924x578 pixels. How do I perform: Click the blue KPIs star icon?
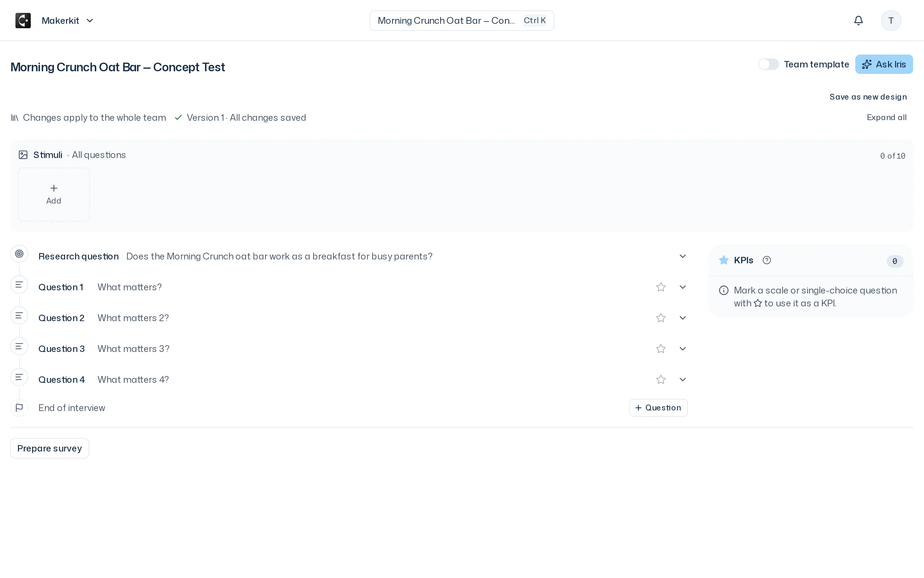(x=723, y=260)
